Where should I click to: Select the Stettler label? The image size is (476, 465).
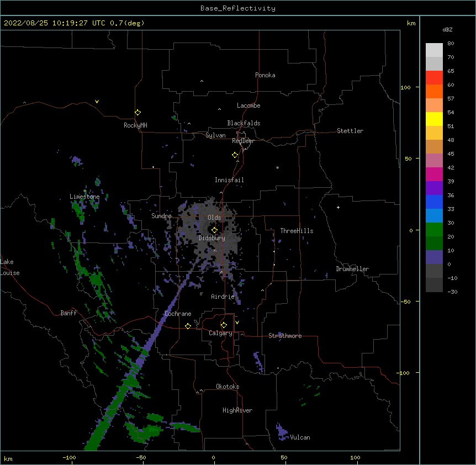point(350,131)
